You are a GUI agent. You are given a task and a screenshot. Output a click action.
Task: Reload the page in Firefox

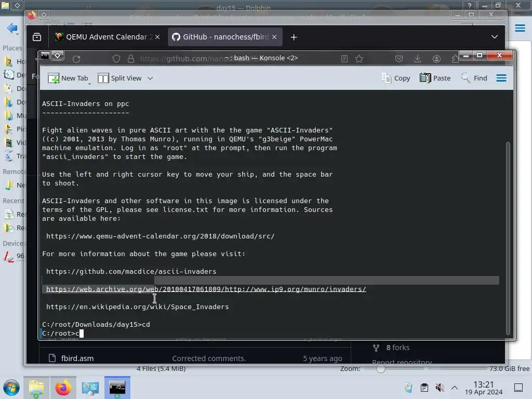click(x=76, y=59)
